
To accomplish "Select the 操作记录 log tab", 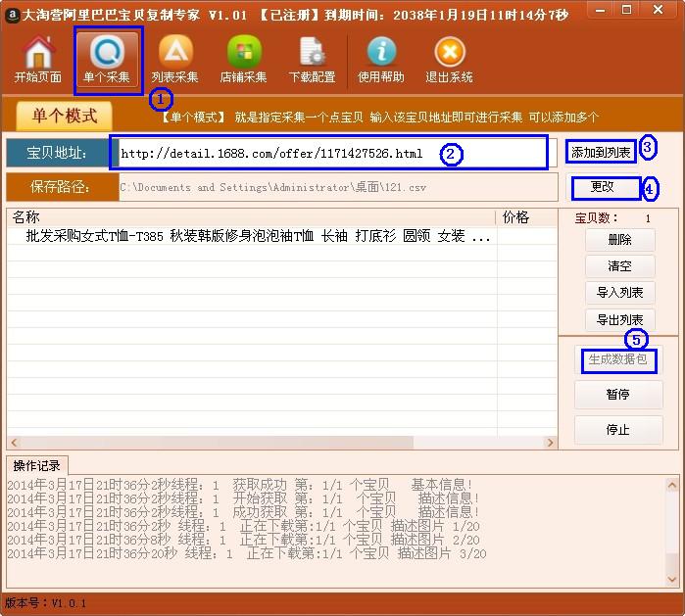I will point(37,465).
